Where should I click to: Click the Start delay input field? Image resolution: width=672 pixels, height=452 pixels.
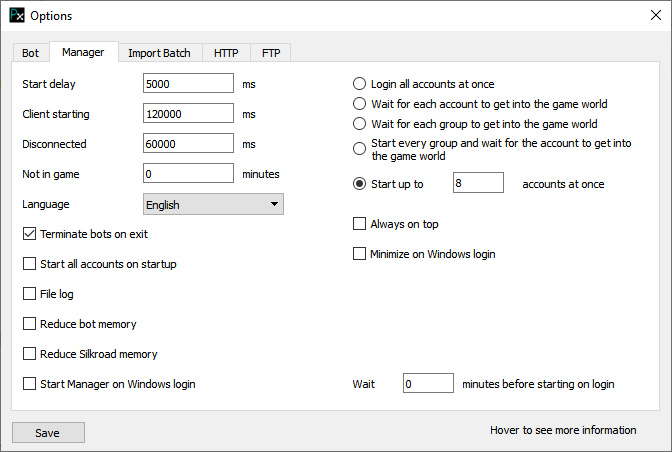[x=188, y=84]
